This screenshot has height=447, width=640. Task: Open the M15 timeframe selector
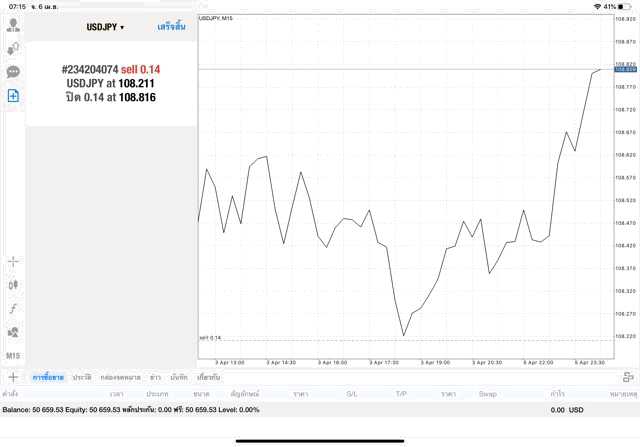(x=14, y=356)
